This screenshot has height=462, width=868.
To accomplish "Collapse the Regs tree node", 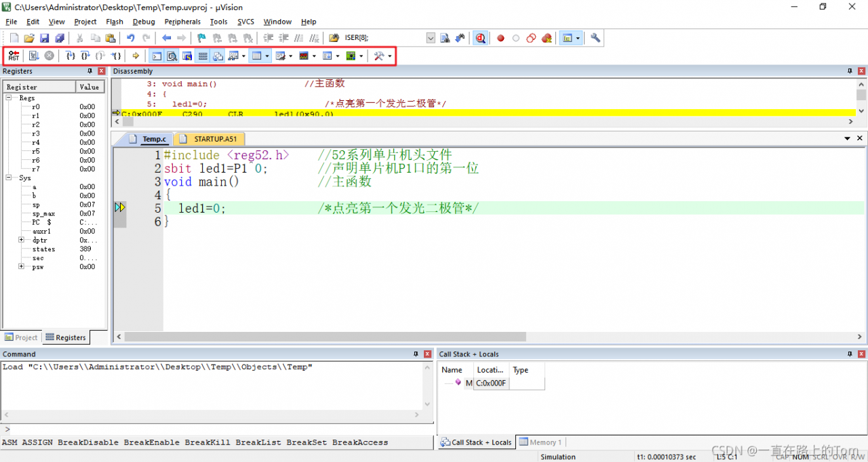I will pos(9,98).
